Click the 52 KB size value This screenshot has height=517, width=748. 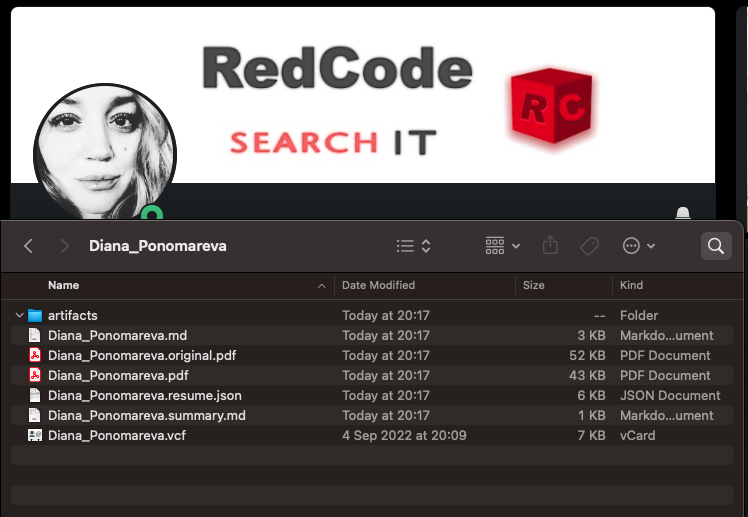point(587,355)
